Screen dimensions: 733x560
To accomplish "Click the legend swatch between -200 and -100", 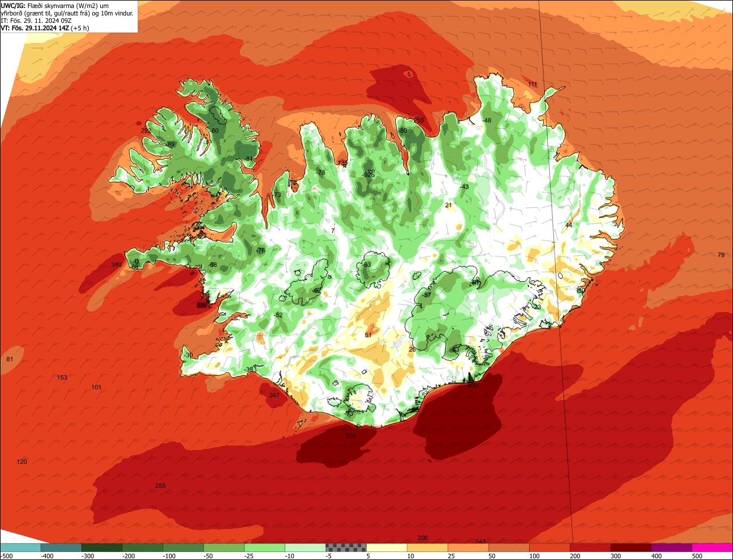I will [143, 547].
